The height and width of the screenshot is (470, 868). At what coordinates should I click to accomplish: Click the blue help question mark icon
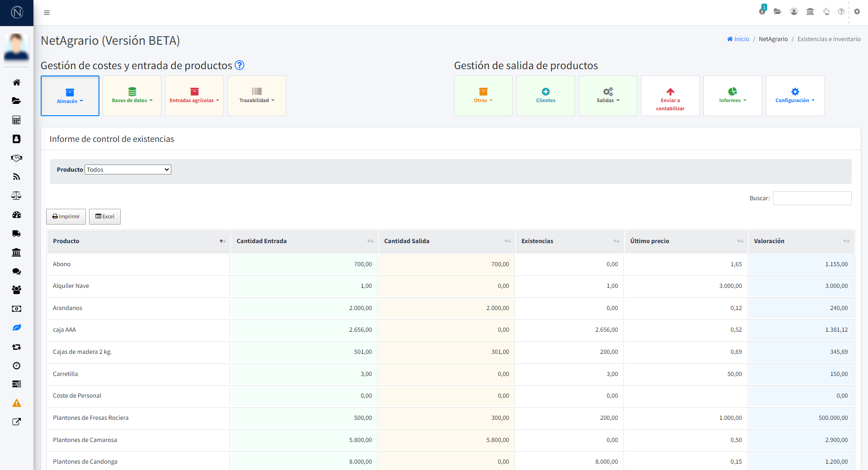[240, 66]
